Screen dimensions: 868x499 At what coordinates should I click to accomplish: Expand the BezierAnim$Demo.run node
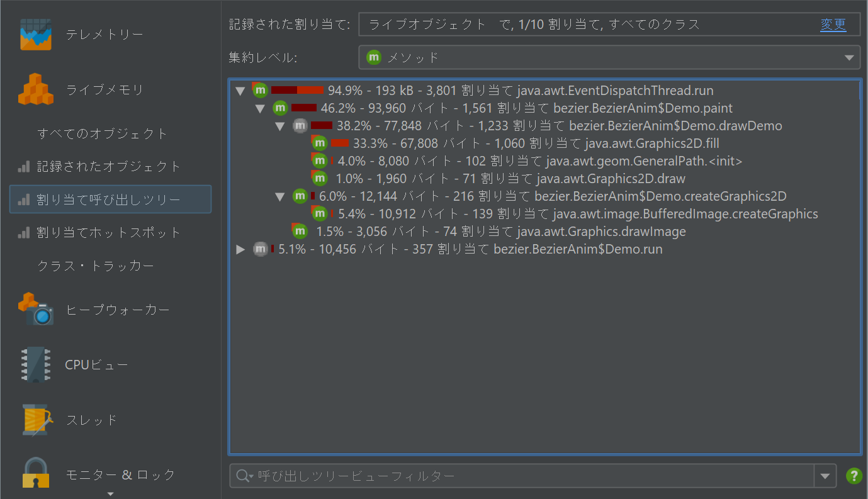240,249
